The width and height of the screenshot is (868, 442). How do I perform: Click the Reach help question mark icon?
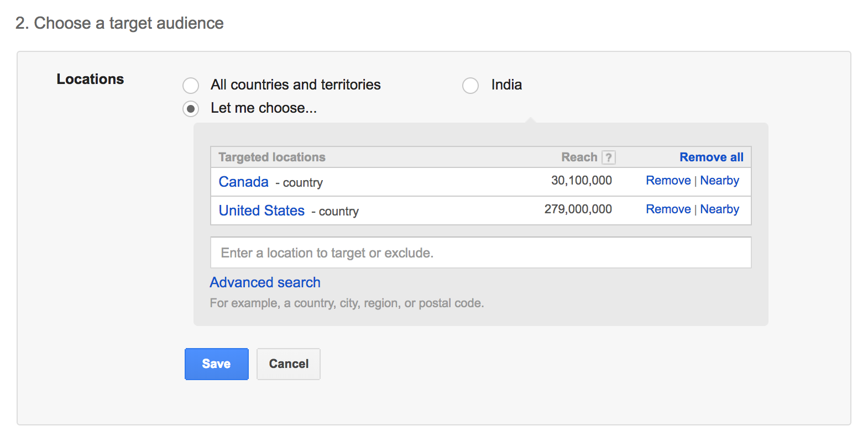point(608,157)
